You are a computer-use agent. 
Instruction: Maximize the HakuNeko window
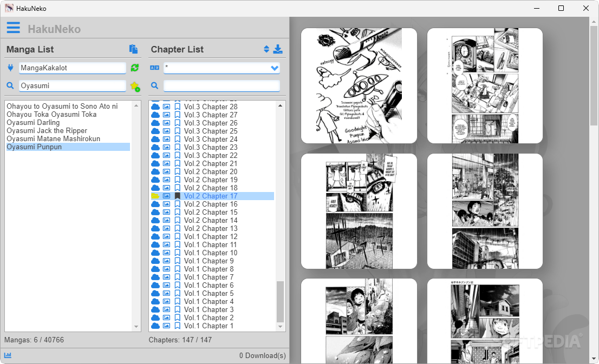point(561,8)
